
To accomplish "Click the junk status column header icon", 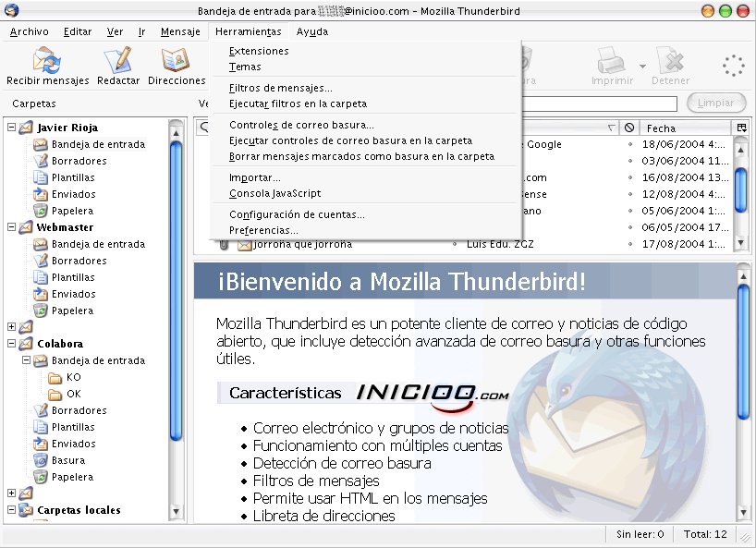I will [628, 128].
